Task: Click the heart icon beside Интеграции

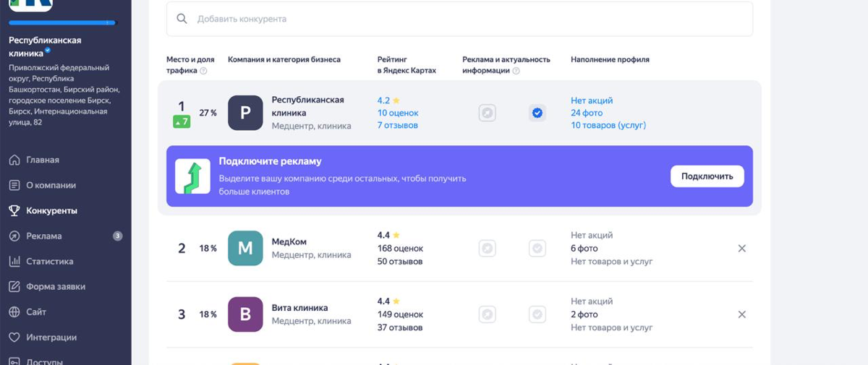Action: click(x=14, y=337)
